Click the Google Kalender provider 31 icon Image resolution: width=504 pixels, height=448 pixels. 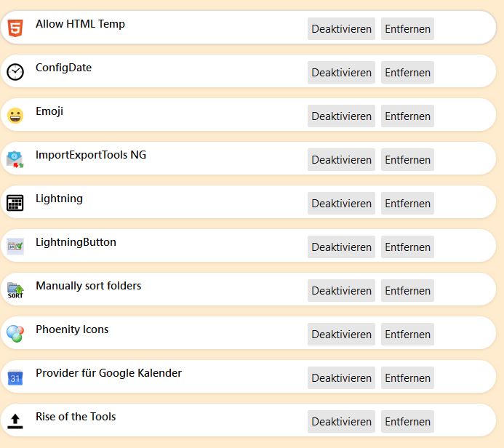tap(15, 377)
